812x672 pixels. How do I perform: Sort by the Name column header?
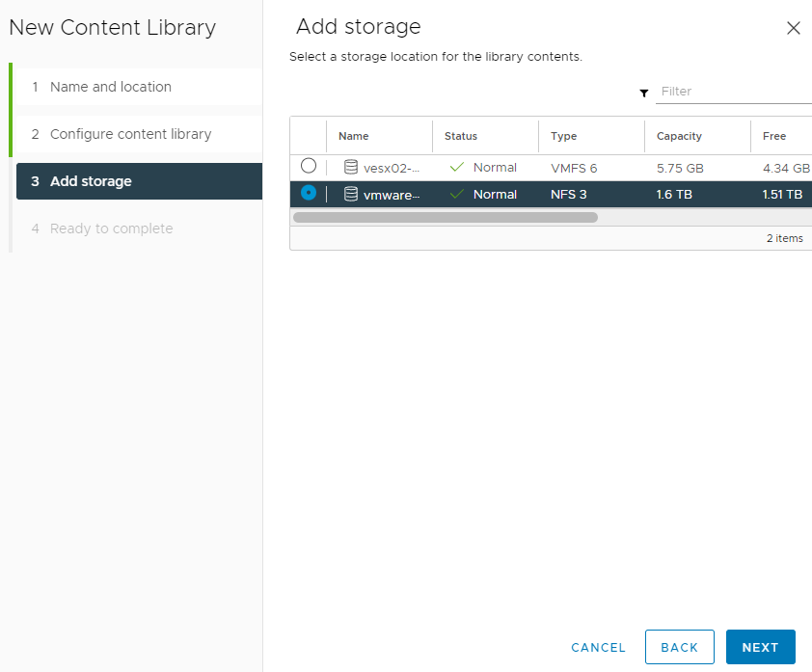[x=354, y=136]
